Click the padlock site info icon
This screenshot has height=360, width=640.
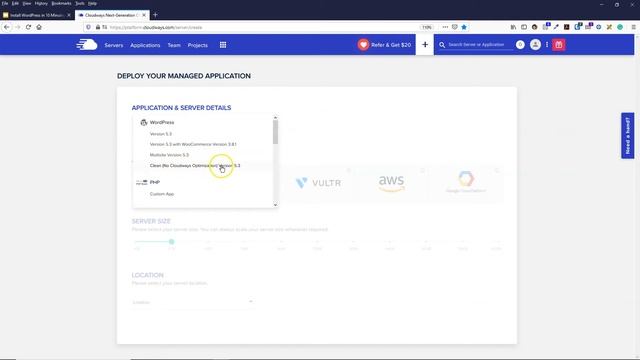tap(98, 27)
